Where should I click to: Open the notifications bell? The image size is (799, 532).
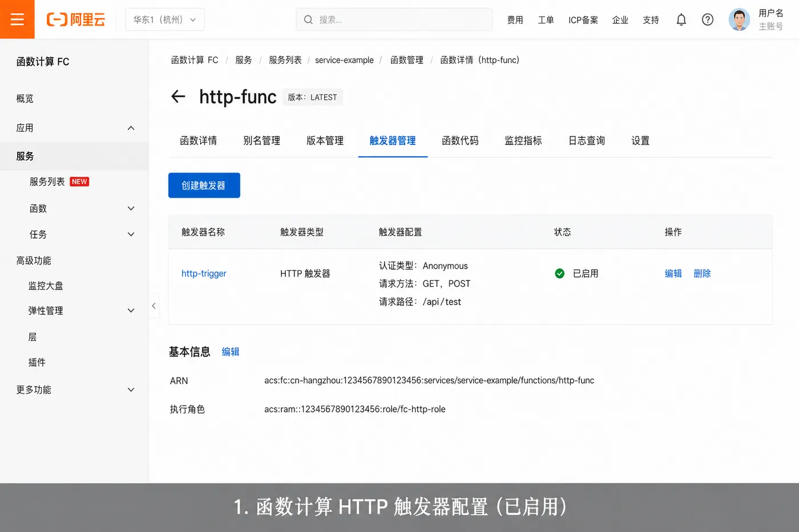[x=681, y=20]
